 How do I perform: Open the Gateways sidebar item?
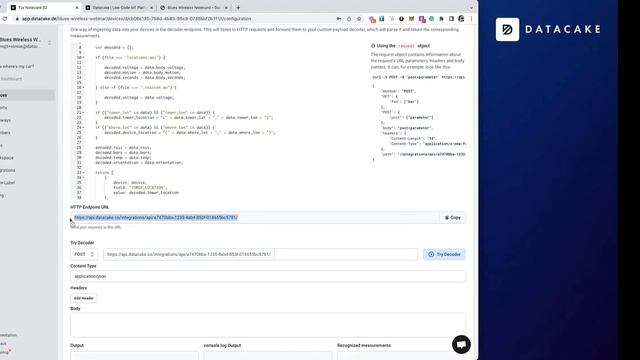point(6,120)
